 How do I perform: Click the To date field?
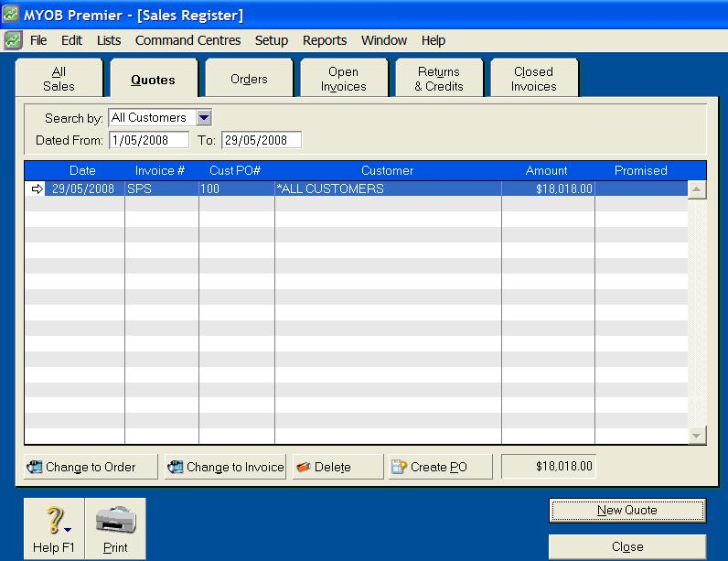pyautogui.click(x=262, y=140)
